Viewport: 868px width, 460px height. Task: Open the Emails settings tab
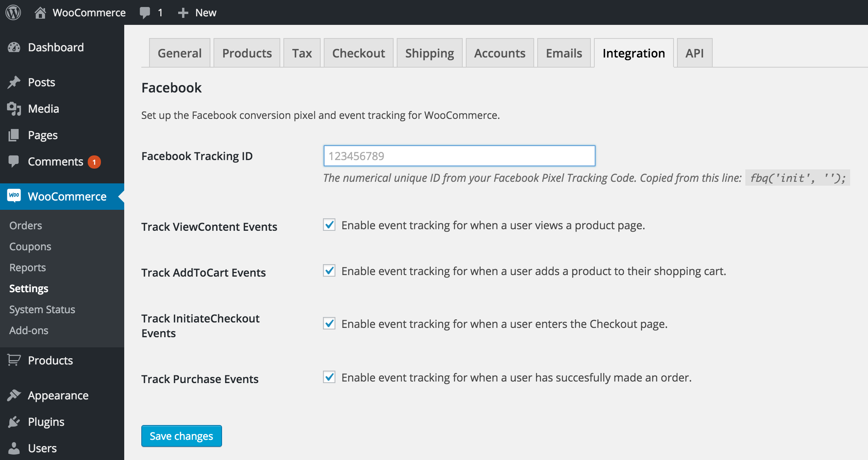click(564, 53)
